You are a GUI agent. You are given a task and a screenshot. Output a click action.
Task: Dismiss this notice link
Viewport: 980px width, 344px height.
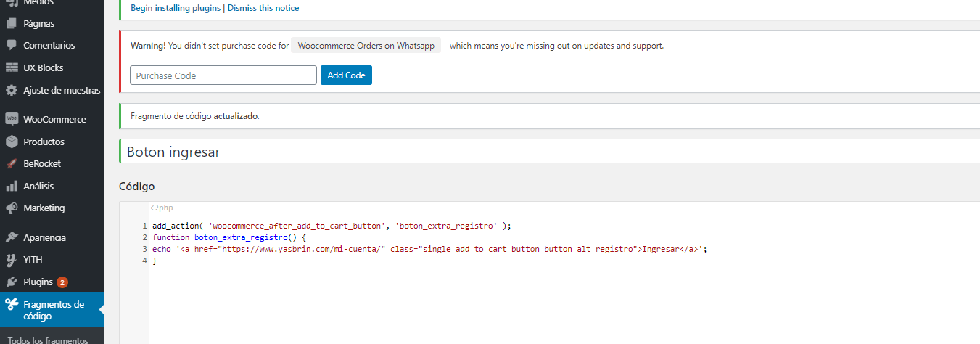pyautogui.click(x=263, y=8)
